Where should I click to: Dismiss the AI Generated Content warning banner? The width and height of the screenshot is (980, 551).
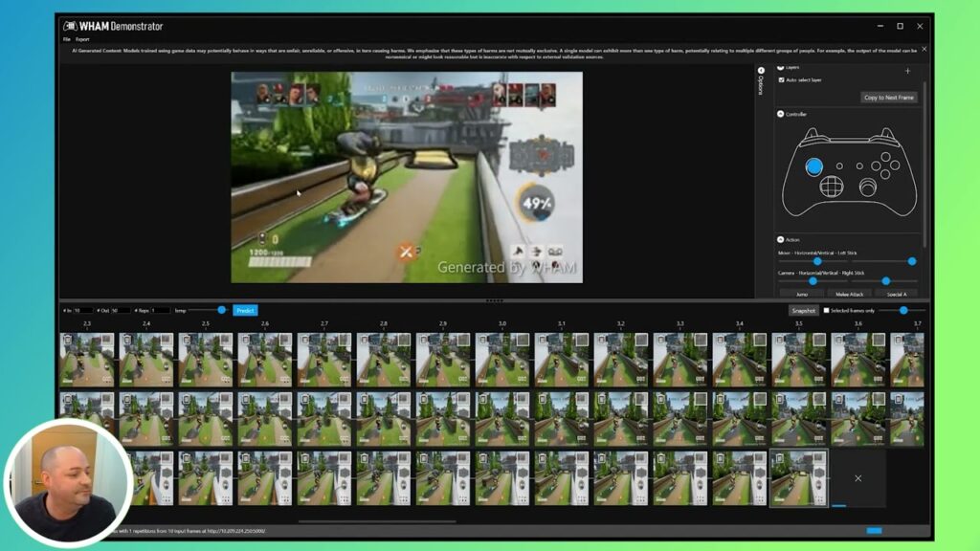(924, 49)
